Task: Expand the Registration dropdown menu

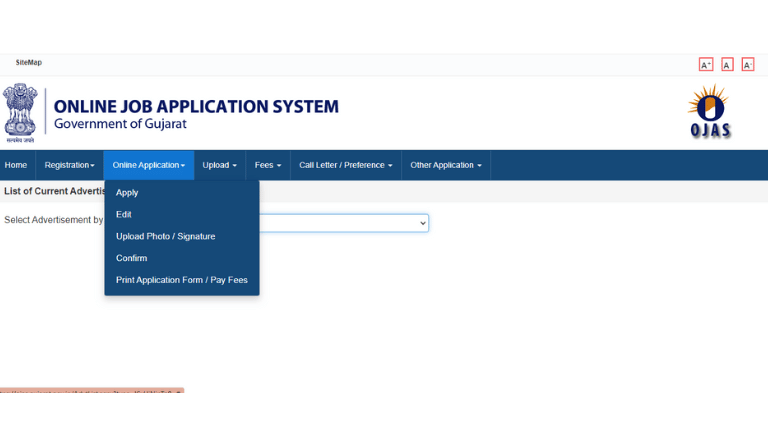Action: [69, 165]
